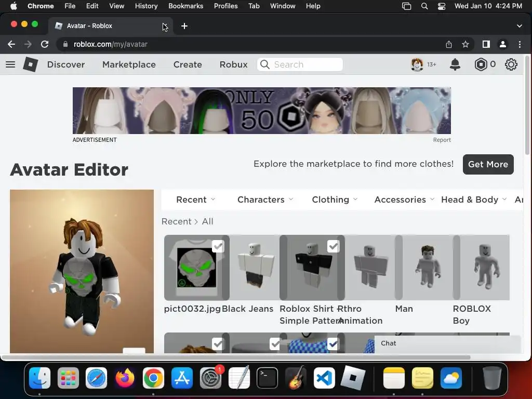Viewport: 532px width, 399px height.
Task: Toggle the Chrome side panel icon
Action: (x=486, y=44)
